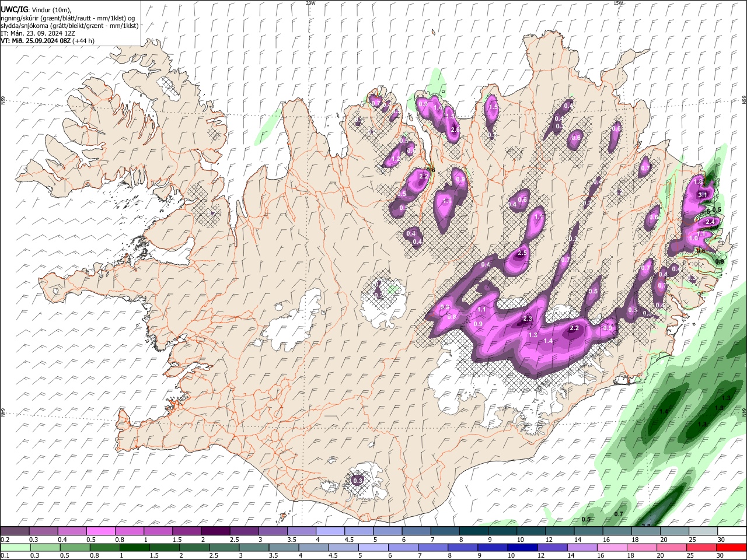This screenshot has width=747, height=560.
Task: Choose the pale grey top-row swatch labeled 25
Action: pos(703,531)
